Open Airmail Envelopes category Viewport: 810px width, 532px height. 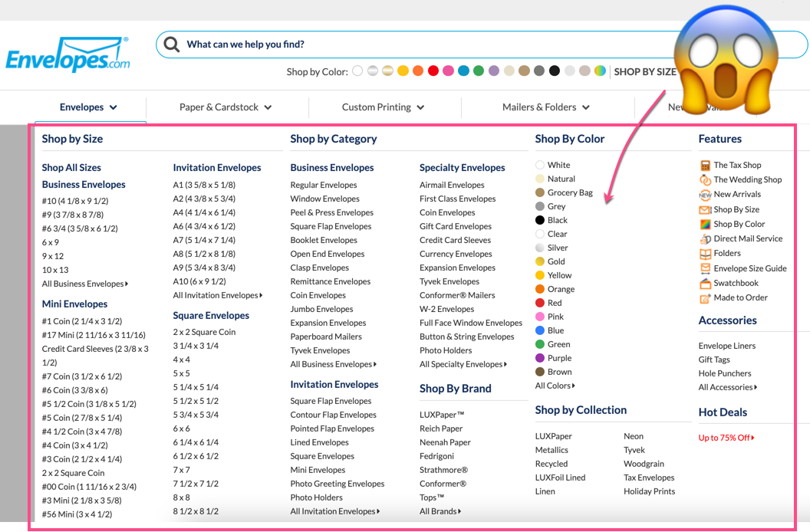452,185
